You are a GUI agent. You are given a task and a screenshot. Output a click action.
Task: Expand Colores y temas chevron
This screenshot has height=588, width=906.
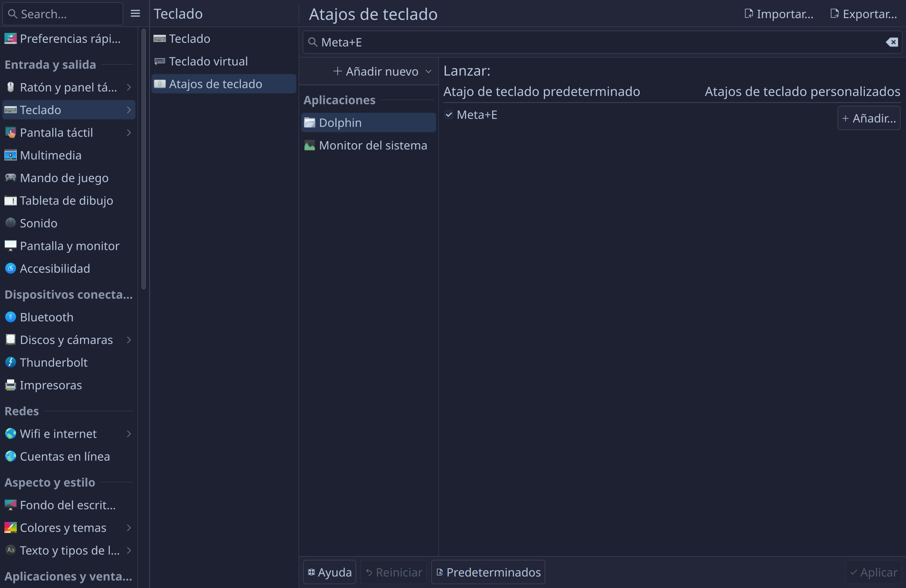point(129,527)
